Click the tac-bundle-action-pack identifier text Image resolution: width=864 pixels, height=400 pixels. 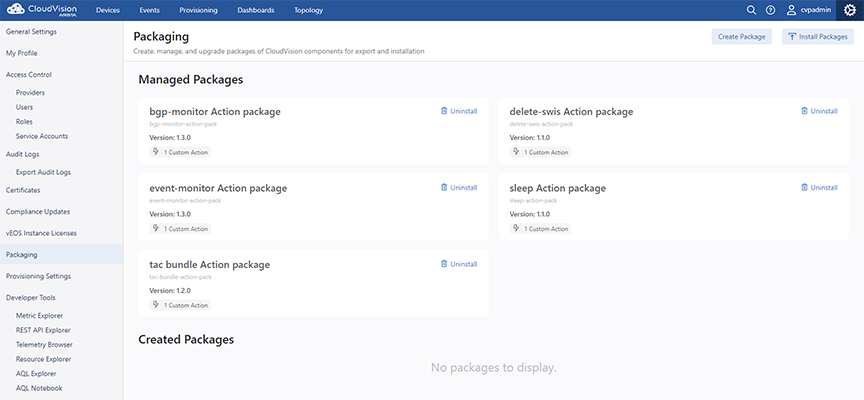tap(181, 278)
